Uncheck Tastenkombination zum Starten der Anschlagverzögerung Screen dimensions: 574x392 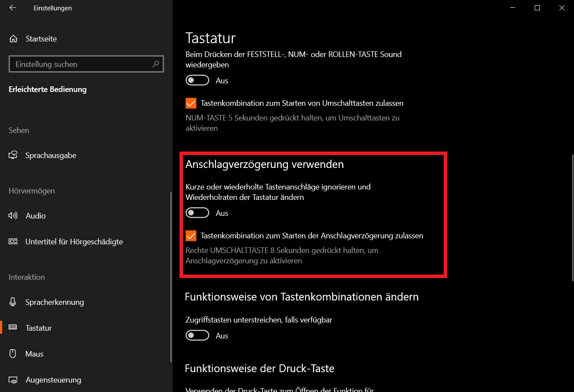coord(191,236)
